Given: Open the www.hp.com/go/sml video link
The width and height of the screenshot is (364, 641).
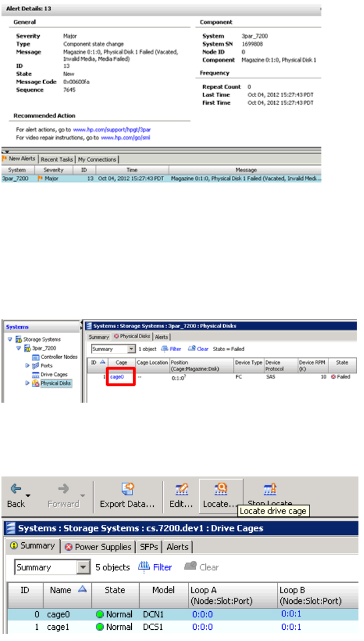Looking at the screenshot, I should click(126, 138).
